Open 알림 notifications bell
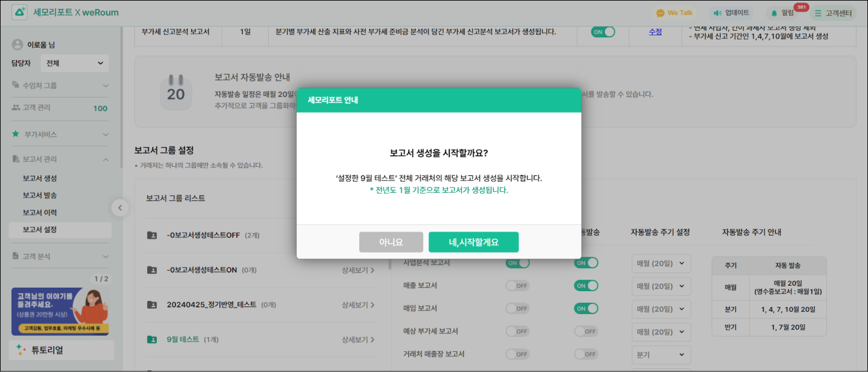Screen dimensions: 868x372 (x=774, y=13)
